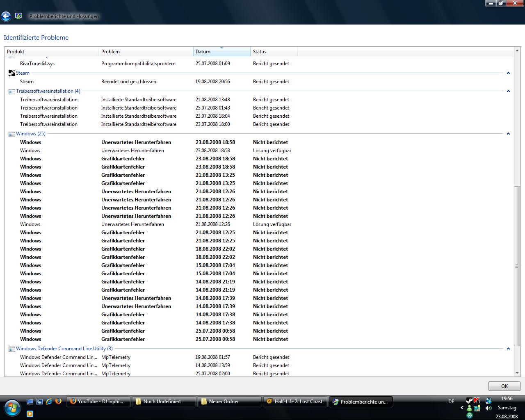Click the red Kaspersky tray icon
Image resolution: width=525 pixels, height=420 pixels.
477,400
